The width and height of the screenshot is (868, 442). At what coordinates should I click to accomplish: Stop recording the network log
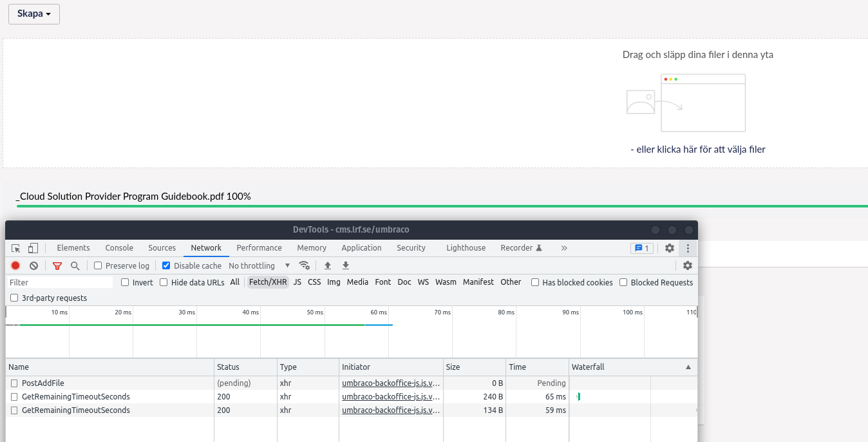point(15,265)
